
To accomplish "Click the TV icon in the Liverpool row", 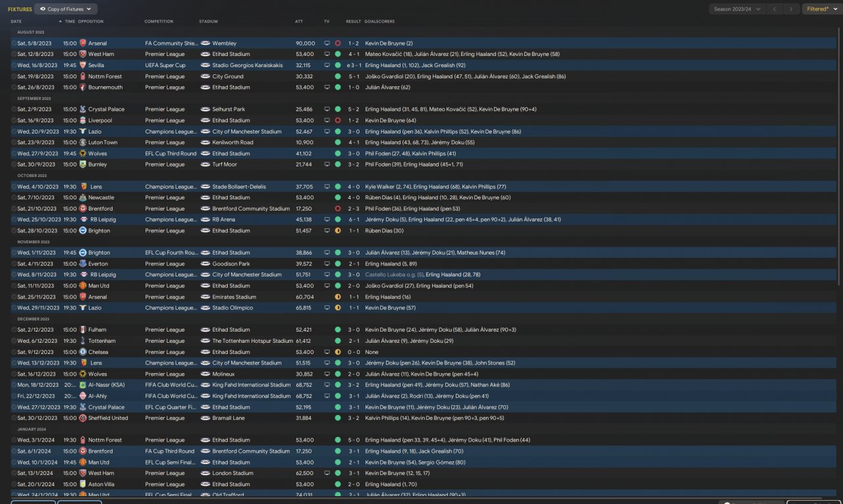I will point(327,120).
